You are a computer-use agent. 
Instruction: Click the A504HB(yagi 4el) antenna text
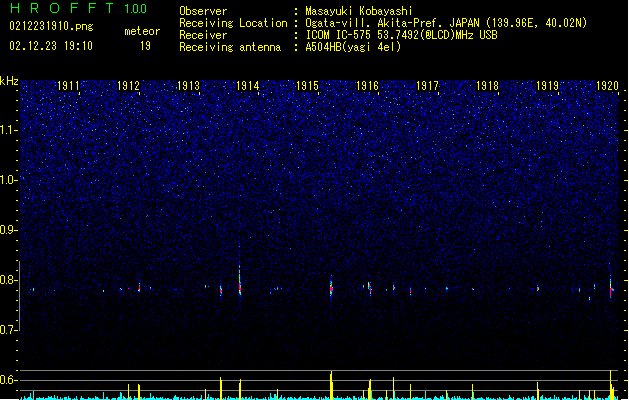coord(353,47)
